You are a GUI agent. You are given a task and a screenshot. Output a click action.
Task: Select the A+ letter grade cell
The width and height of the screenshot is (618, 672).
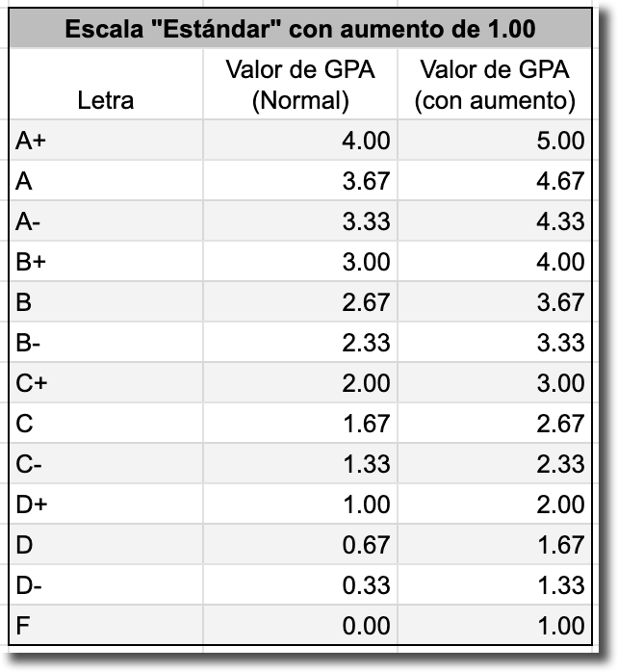[x=105, y=141]
